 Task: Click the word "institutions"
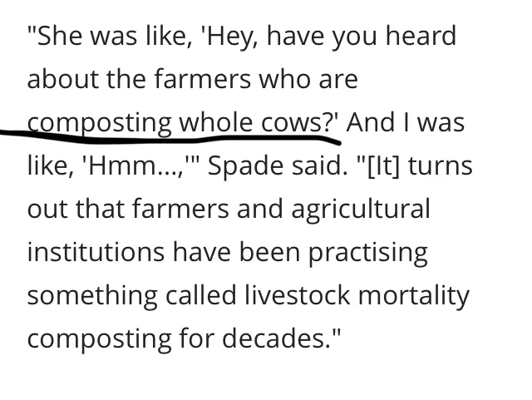pos(96,252)
